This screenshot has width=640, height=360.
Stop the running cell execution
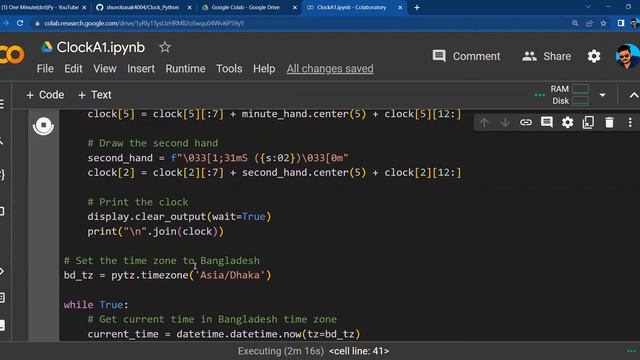tap(43, 126)
